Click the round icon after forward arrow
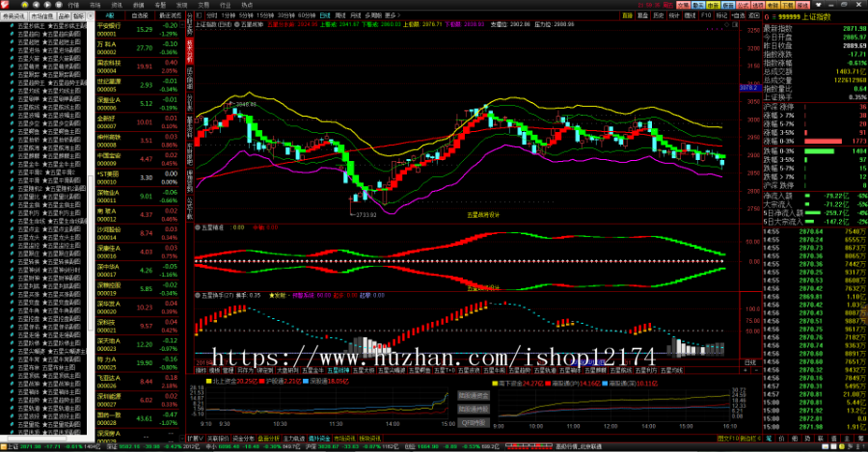Image resolution: width=868 pixels, height=452 pixels. [x=59, y=5]
